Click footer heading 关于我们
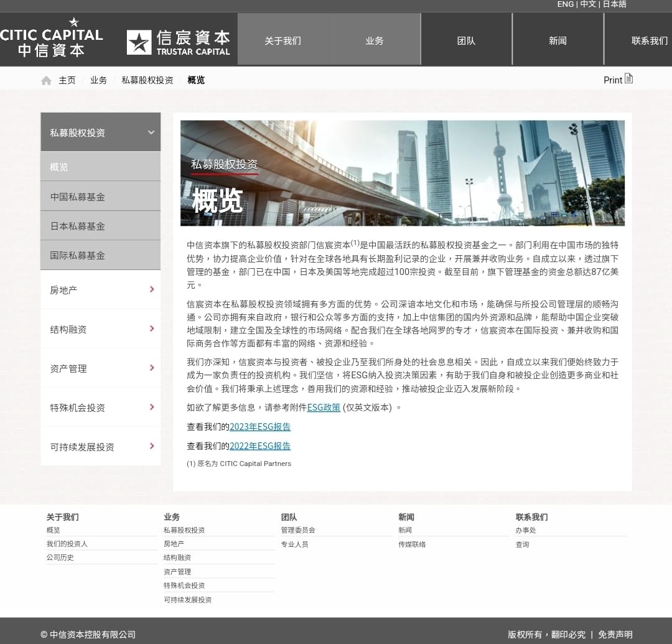672x644 pixels. (x=63, y=517)
